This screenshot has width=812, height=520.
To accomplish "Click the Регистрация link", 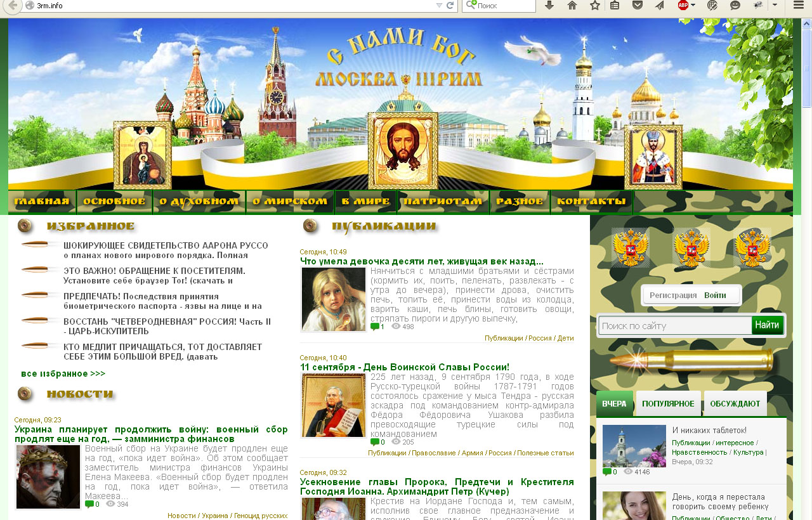I will 673,296.
